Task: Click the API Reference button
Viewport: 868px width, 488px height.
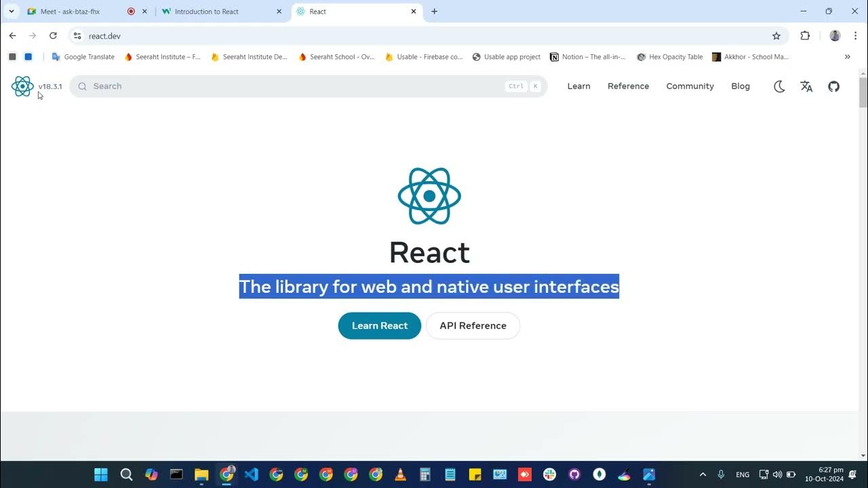Action: click(x=473, y=326)
